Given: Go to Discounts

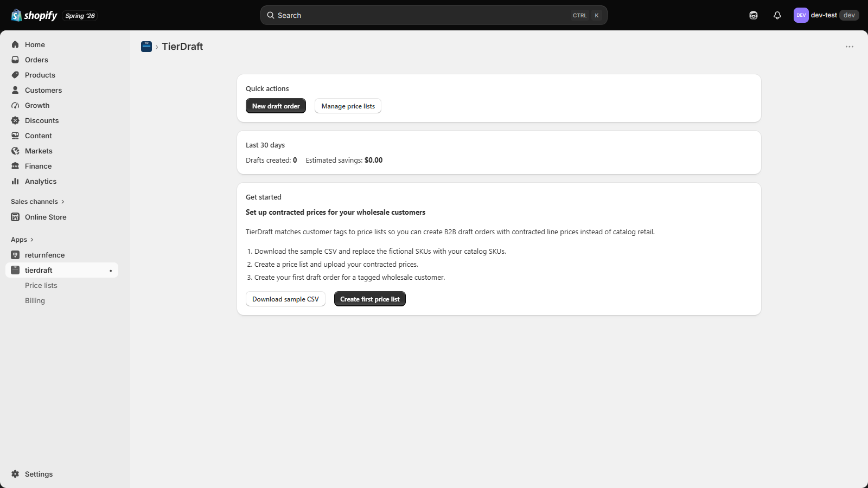Looking at the screenshot, I should [x=62, y=120].
